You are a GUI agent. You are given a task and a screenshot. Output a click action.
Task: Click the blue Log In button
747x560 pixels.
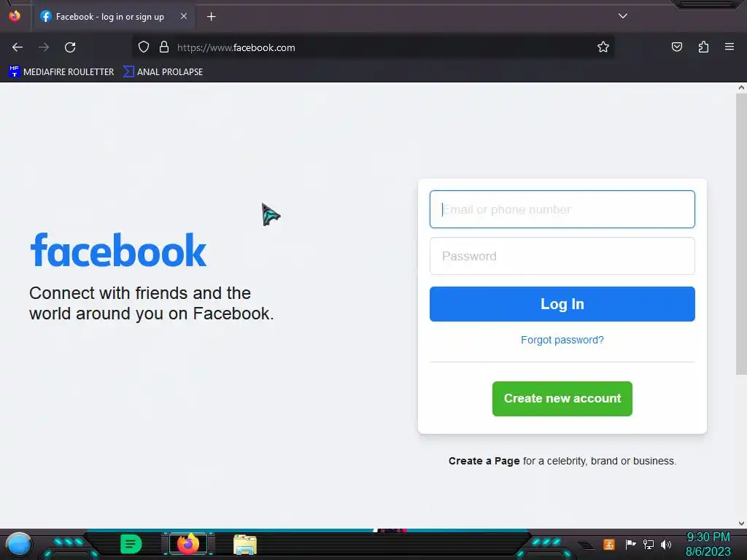562,304
